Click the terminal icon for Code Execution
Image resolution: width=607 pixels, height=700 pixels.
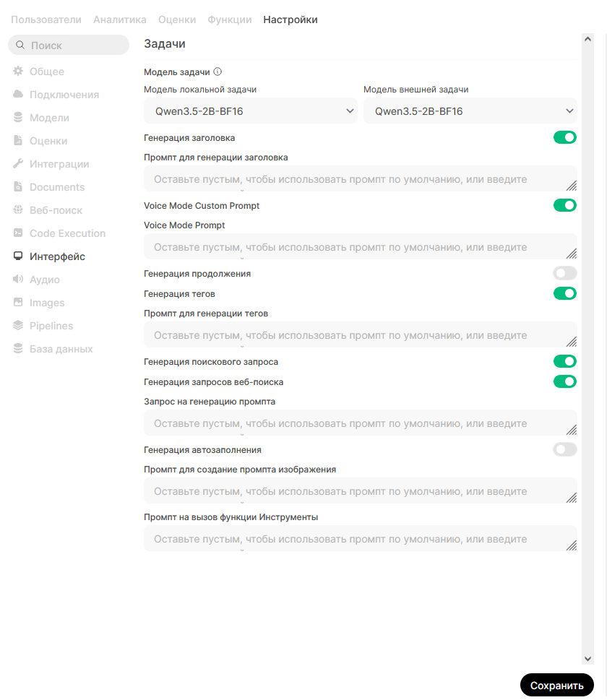tap(18, 233)
